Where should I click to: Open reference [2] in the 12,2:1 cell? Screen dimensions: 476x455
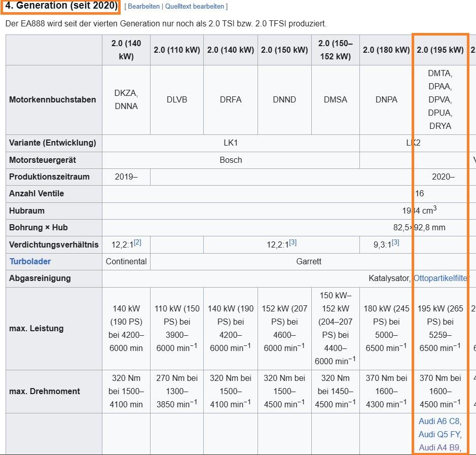point(137,242)
